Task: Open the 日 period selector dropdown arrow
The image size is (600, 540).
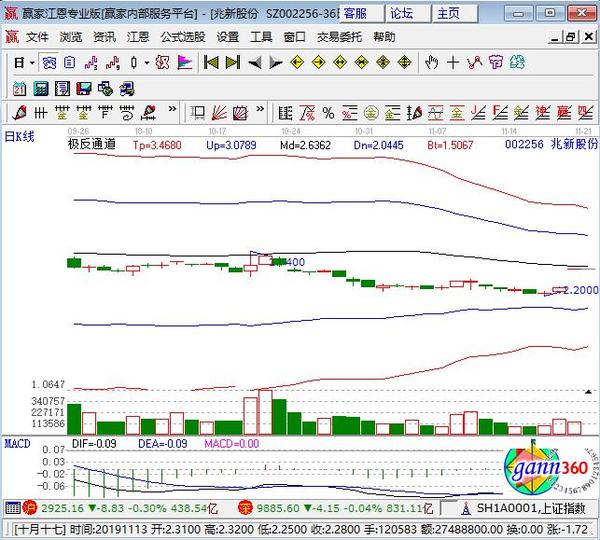Action: click(33, 63)
